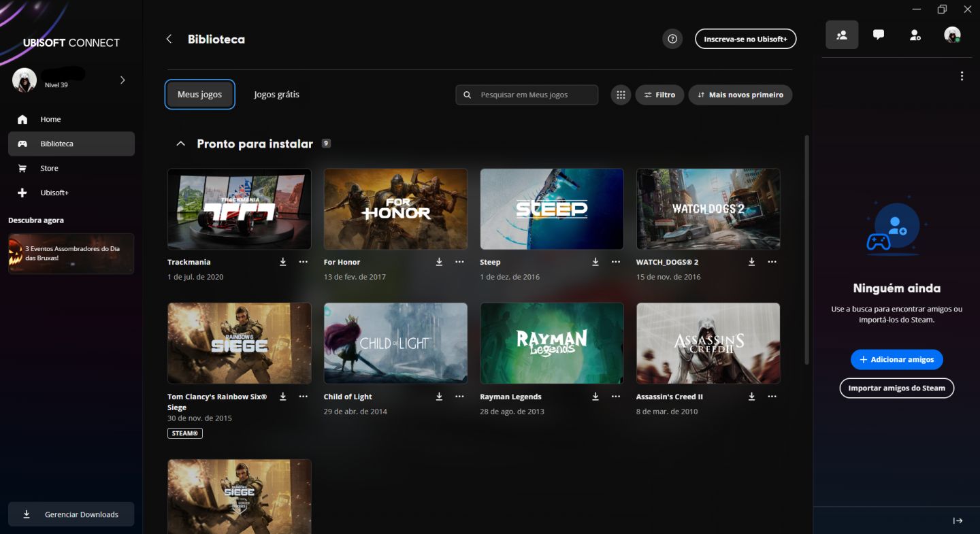Open the Steep cover thumbnail
980x534 pixels.
tap(552, 209)
